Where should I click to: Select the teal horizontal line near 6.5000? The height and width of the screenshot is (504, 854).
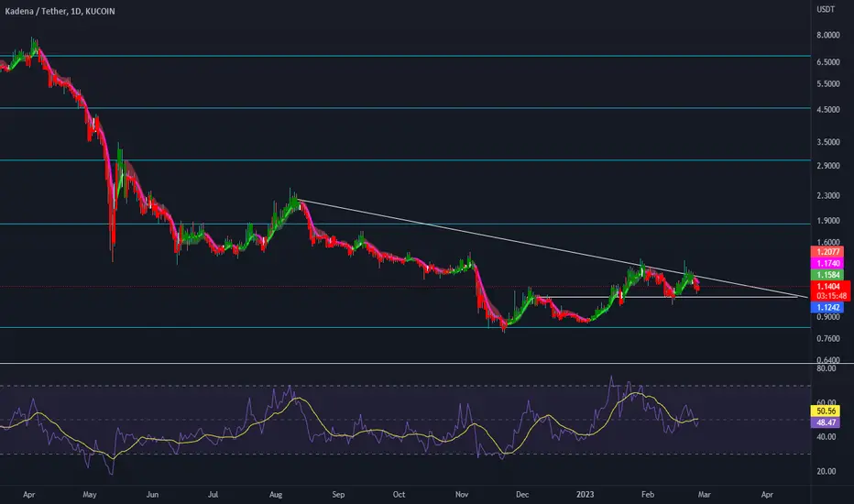pos(405,56)
